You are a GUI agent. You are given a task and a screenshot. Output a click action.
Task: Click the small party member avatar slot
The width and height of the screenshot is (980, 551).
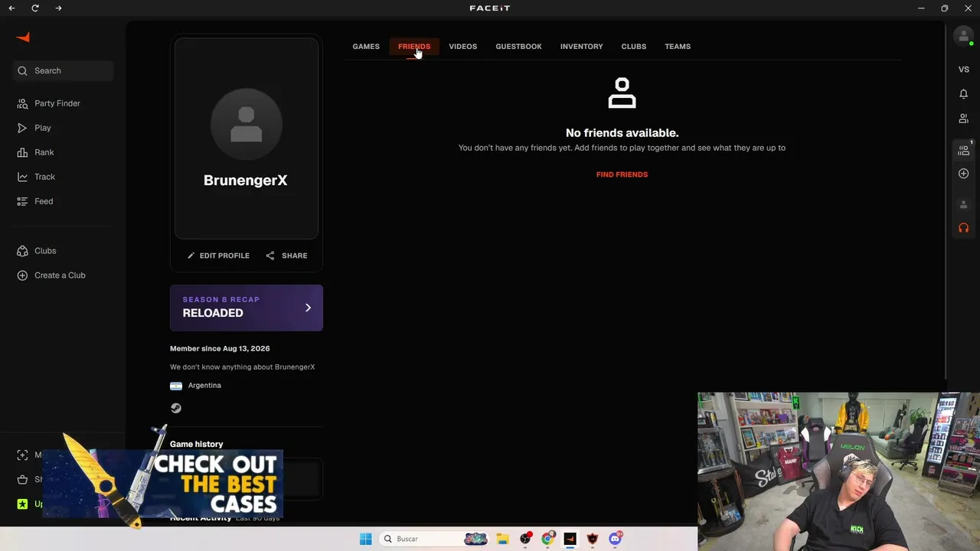click(964, 204)
